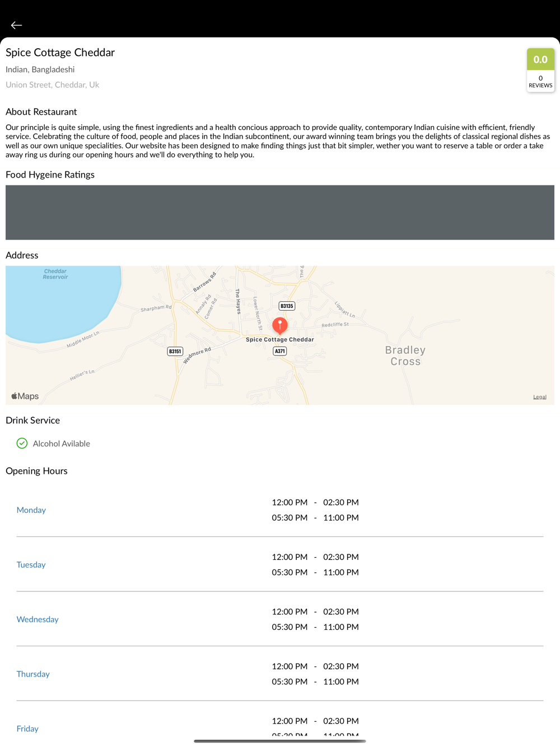
Task: Select the Thursday opening hours row
Action: (x=280, y=674)
